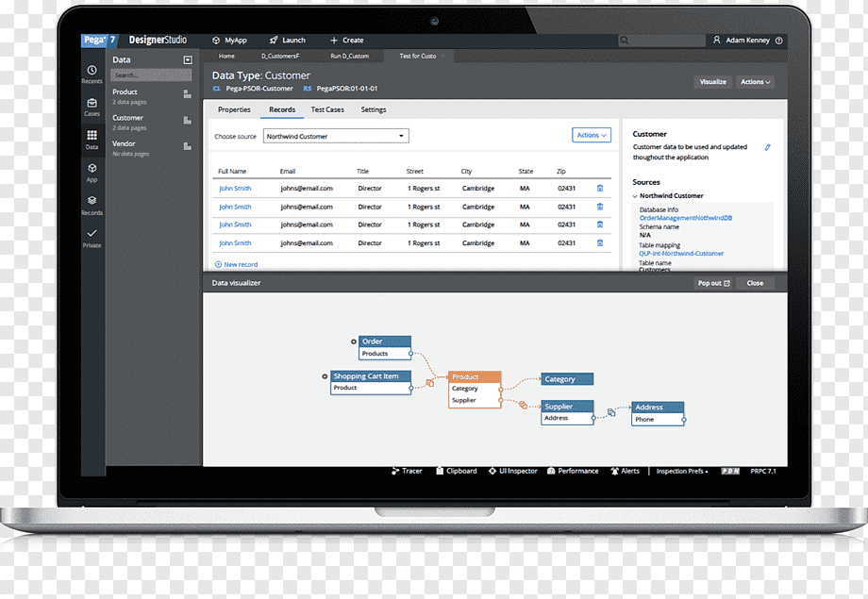
Task: Switch to the Test Cases tab
Action: pyautogui.click(x=327, y=109)
